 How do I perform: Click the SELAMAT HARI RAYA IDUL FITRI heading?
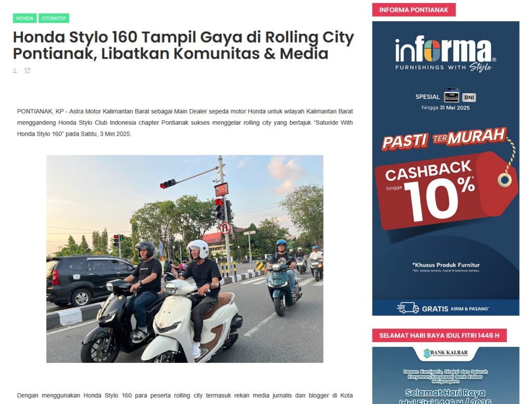coord(439,335)
